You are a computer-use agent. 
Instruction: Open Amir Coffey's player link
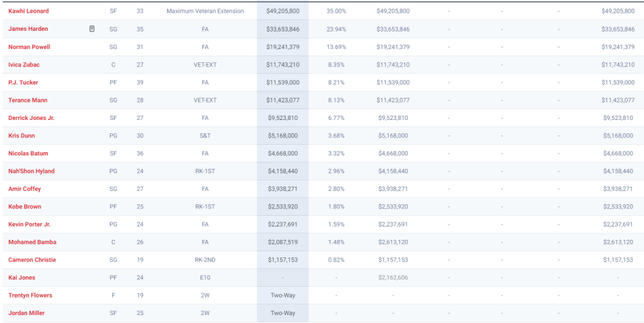pyautogui.click(x=25, y=189)
